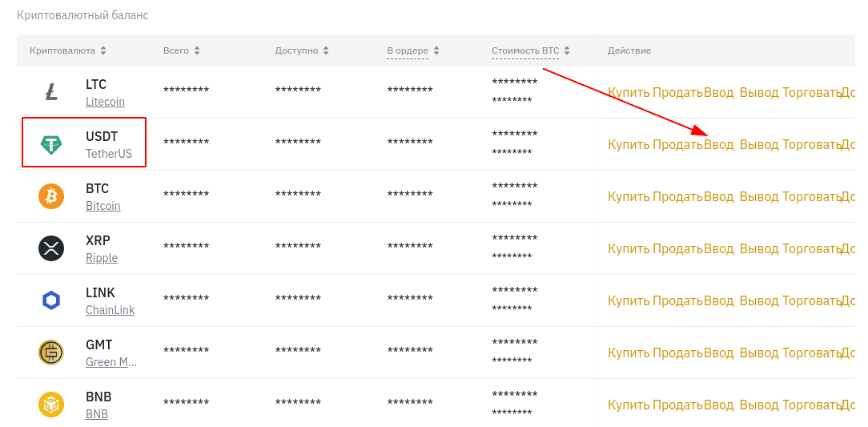The height and width of the screenshot is (427, 868).
Task: Sort by Доступно column arrows
Action: [325, 50]
